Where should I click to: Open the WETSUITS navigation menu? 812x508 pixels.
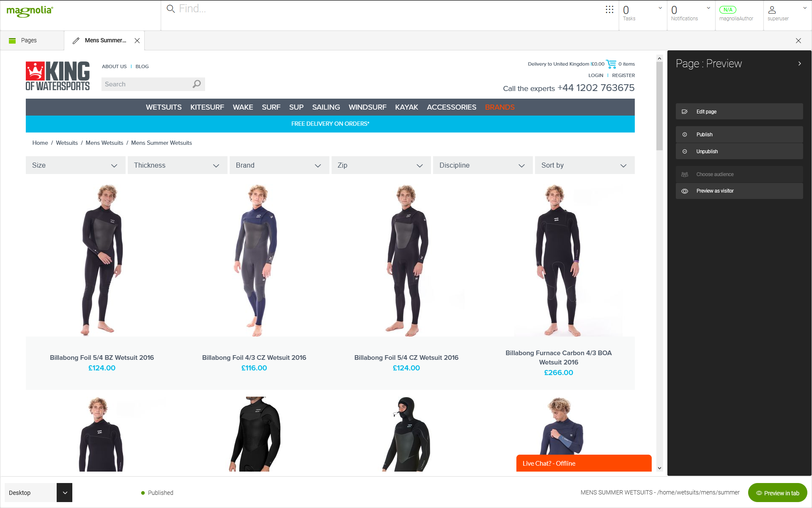(x=164, y=107)
